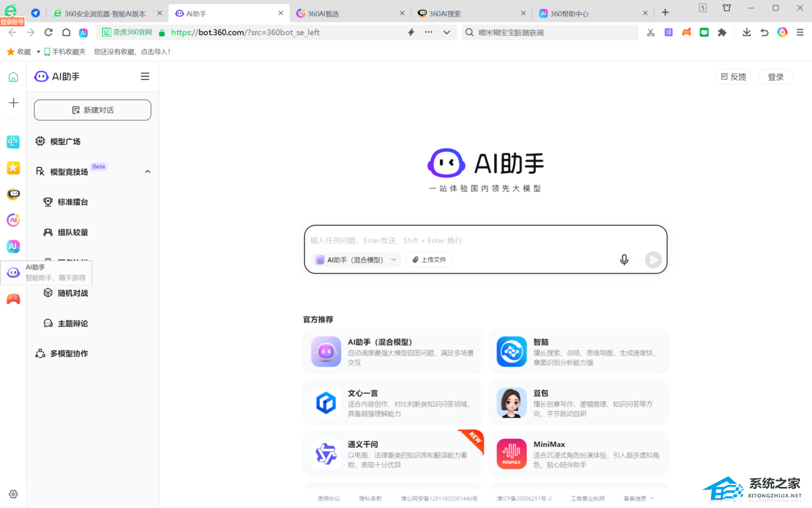Open the settings gear at sidebar bottom
The height and width of the screenshot is (508, 812).
coord(13,494)
